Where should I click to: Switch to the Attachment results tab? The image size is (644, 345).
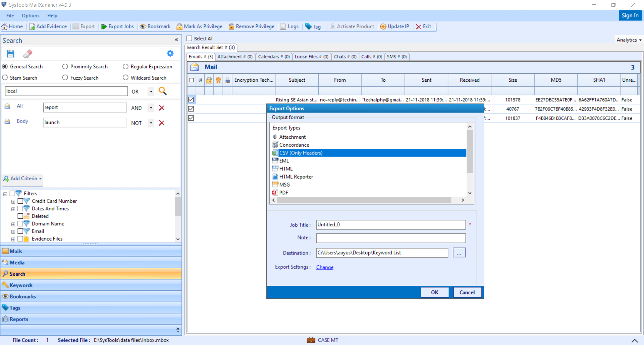(x=235, y=57)
